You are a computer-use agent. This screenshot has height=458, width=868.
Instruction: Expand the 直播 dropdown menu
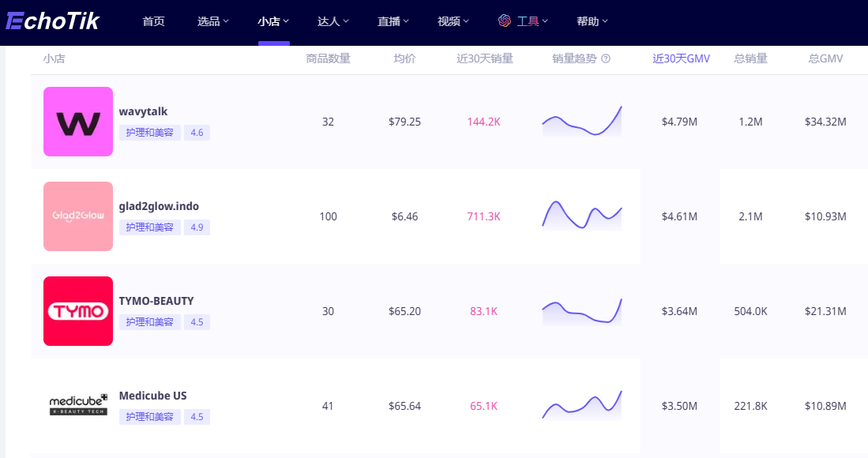click(393, 21)
